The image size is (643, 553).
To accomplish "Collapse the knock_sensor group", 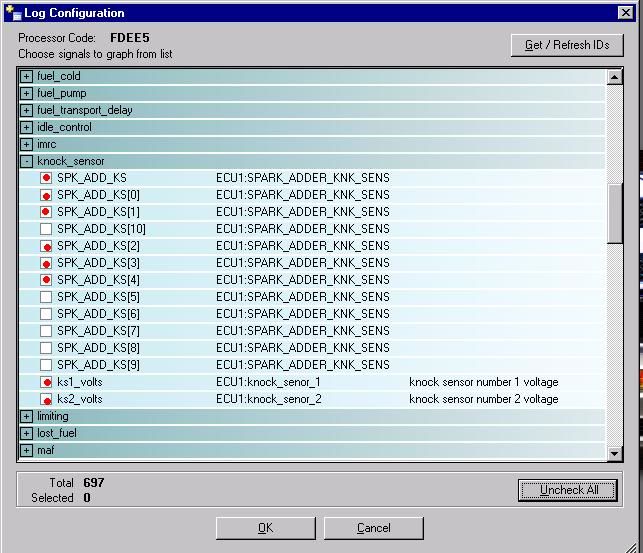I will coord(26,162).
